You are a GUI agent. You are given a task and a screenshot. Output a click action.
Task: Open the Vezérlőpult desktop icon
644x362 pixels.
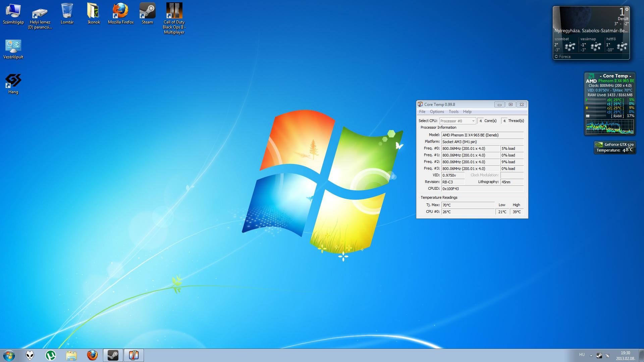coord(13,49)
